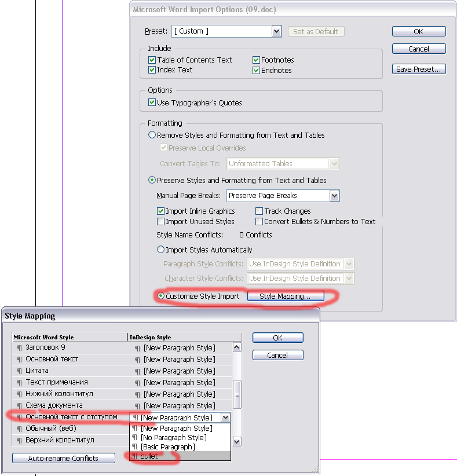Select Нижний колонтитул Word style row
Viewport: 457px width, 476px height.
tap(70, 394)
